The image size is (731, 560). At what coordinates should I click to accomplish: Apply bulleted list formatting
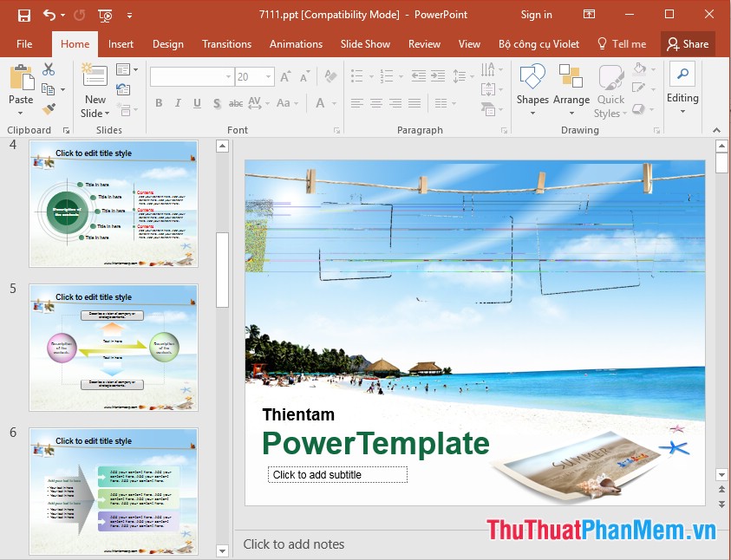356,77
